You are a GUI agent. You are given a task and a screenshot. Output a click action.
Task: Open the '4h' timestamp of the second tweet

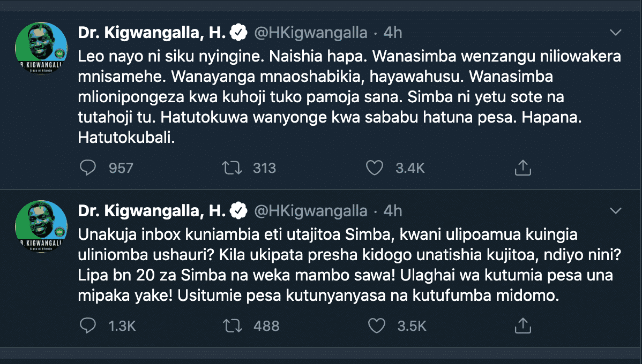[x=393, y=210]
